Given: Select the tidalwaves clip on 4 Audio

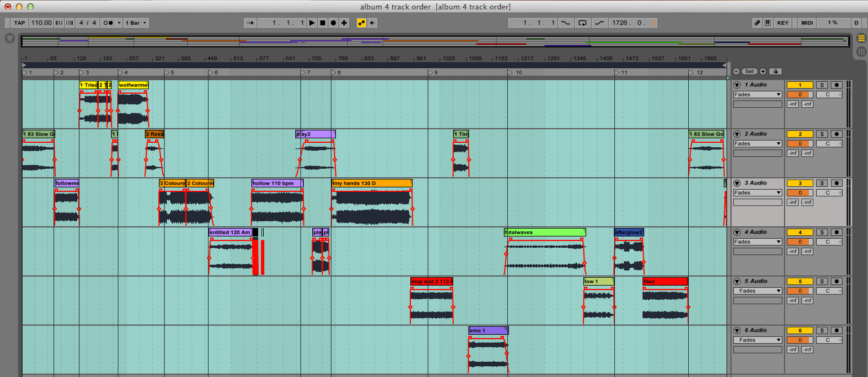Looking at the screenshot, I should point(544,232).
